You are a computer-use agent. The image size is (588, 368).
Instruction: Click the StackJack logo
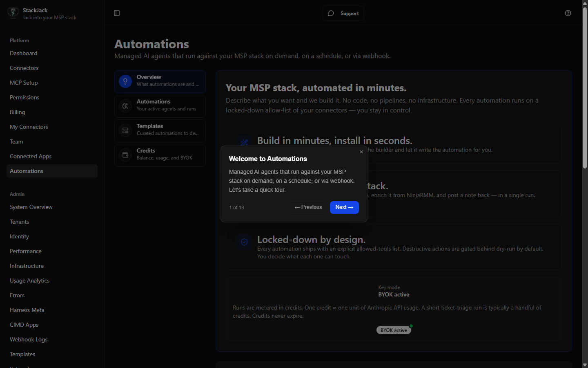[x=13, y=13]
